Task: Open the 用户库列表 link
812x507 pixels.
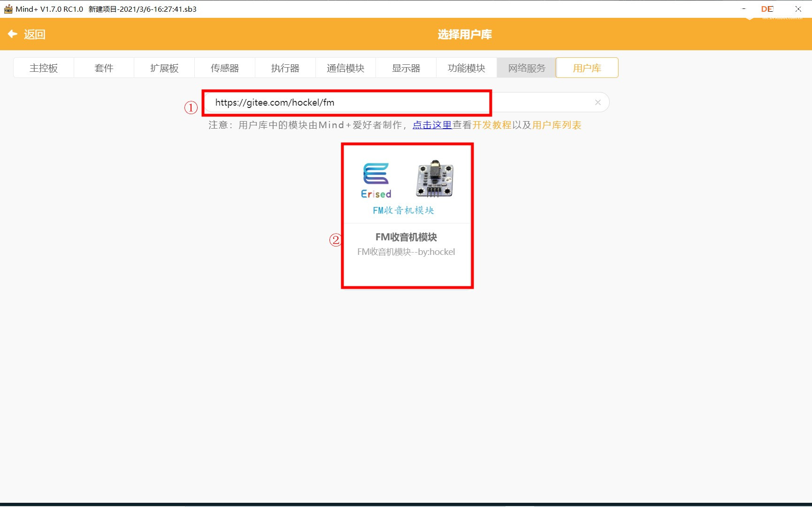Action: coord(556,125)
